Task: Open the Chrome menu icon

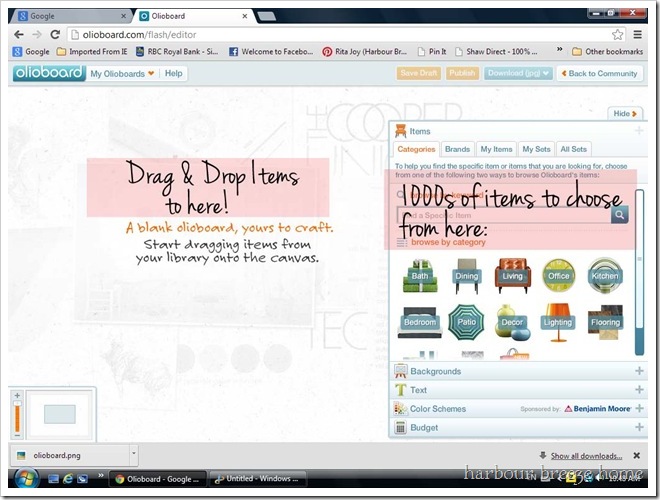Action: coord(638,35)
